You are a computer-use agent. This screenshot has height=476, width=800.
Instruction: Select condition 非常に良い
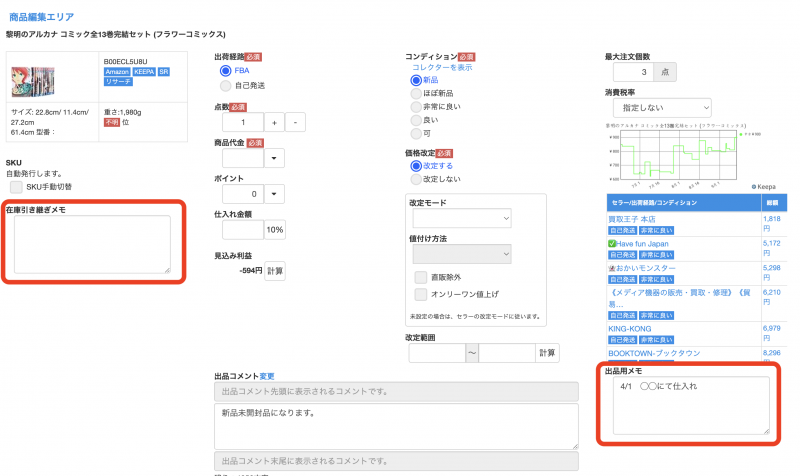click(x=416, y=107)
